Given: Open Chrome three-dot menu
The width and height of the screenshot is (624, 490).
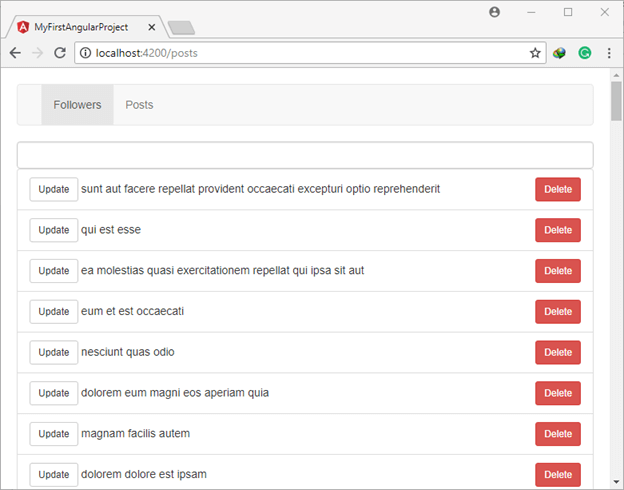Looking at the screenshot, I should (x=609, y=53).
